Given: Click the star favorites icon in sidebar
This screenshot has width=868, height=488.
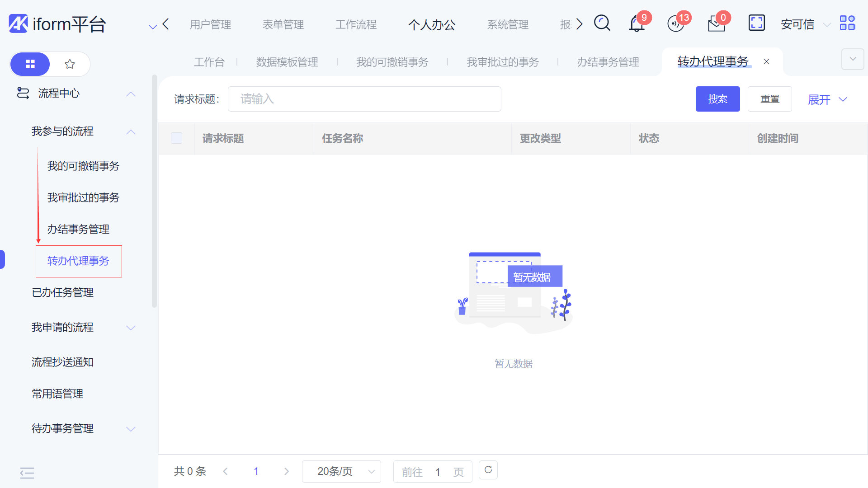Looking at the screenshot, I should (x=70, y=64).
